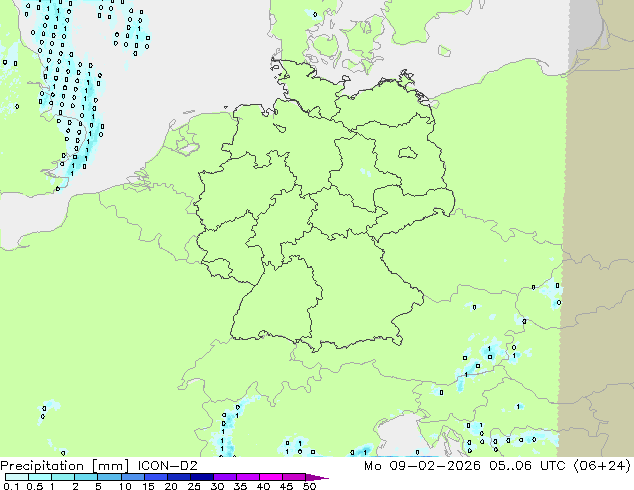Screen dimensions: 634x490
Task: Pick the 10–15 mm legend color box
Action: (133, 477)
